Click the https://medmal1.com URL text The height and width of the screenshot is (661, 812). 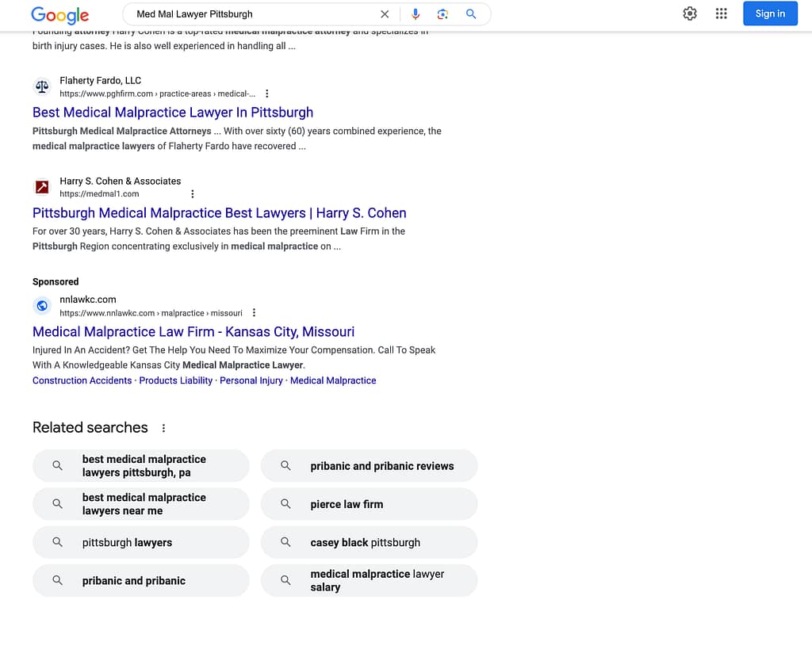tap(99, 193)
